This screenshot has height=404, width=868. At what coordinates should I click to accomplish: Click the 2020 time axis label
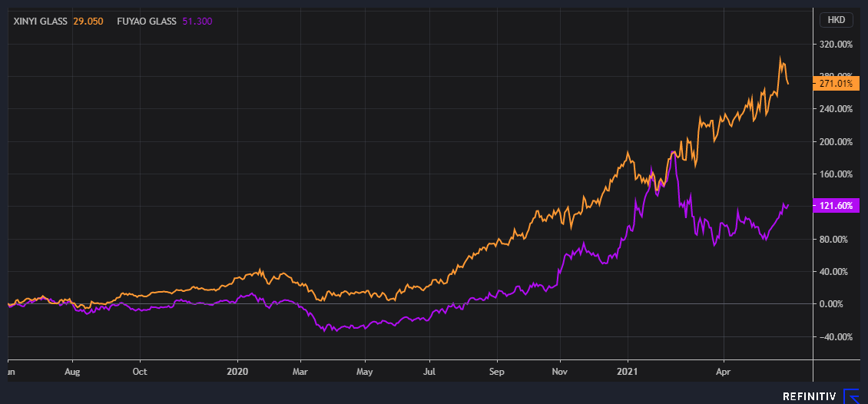click(238, 373)
